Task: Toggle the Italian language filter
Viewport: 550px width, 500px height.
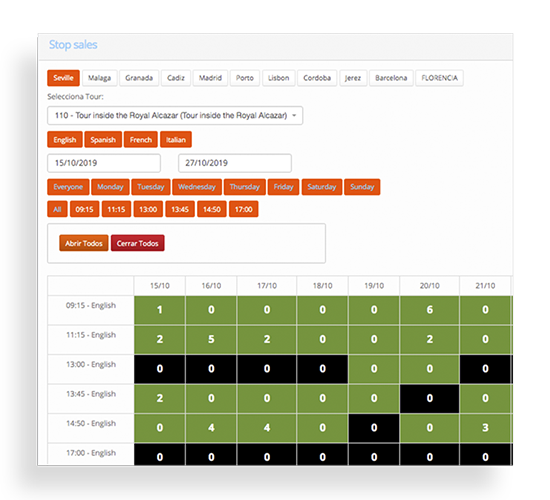Action: [176, 140]
